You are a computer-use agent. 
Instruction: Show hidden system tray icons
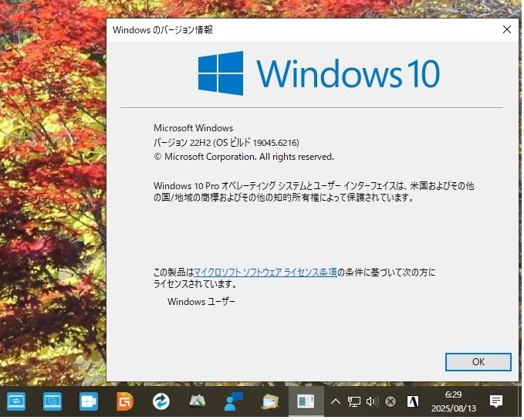pyautogui.click(x=335, y=401)
